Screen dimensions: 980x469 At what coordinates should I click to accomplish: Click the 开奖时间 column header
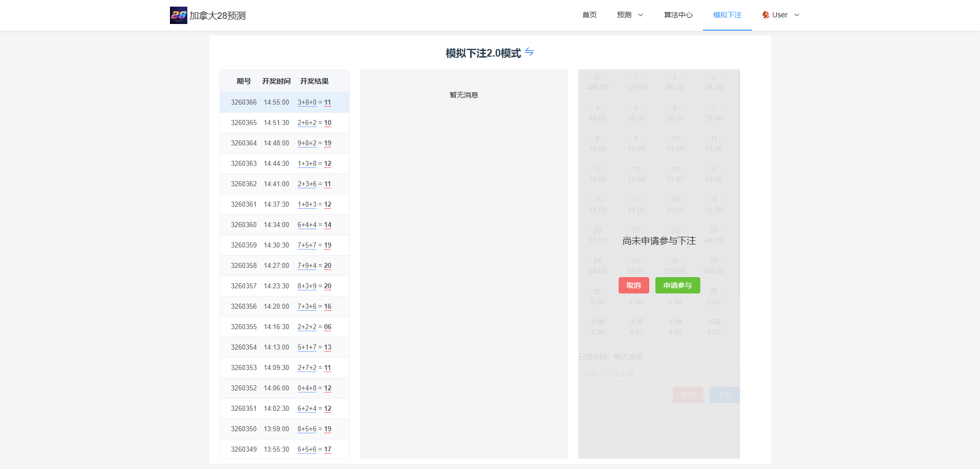click(x=276, y=81)
